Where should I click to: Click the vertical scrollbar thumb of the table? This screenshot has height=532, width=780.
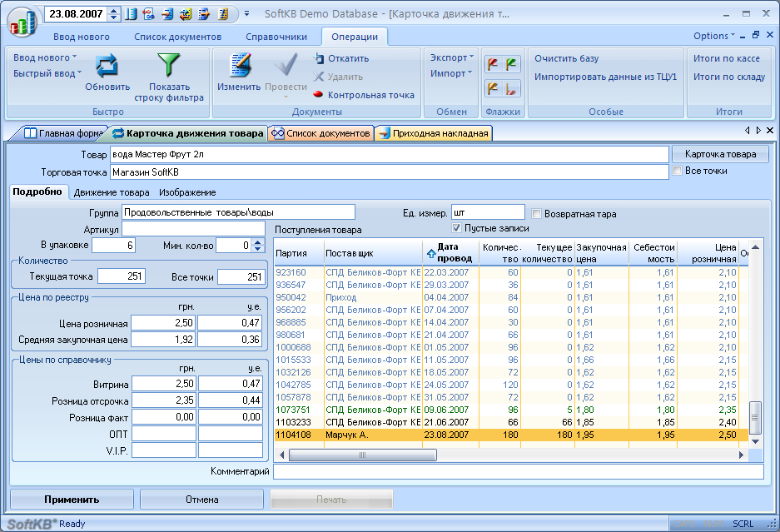755,417
